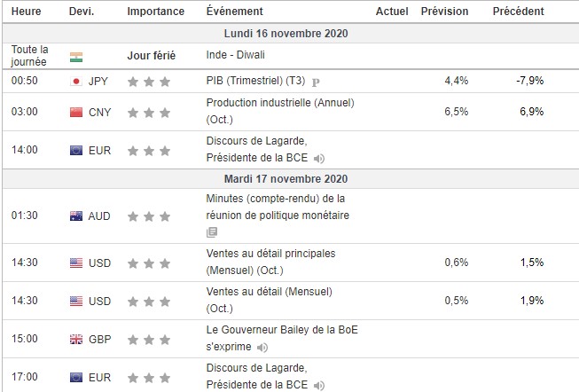Image resolution: width=579 pixels, height=392 pixels.
Task: Click the Importance column header
Action: tap(156, 12)
